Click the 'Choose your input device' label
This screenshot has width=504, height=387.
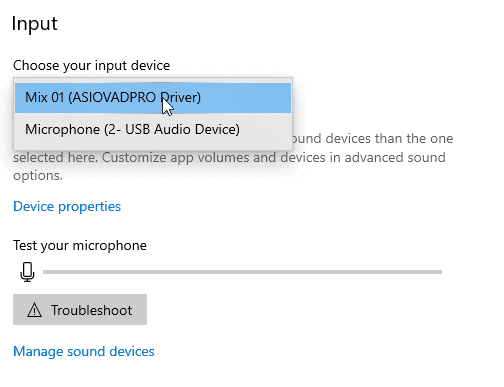tap(92, 65)
